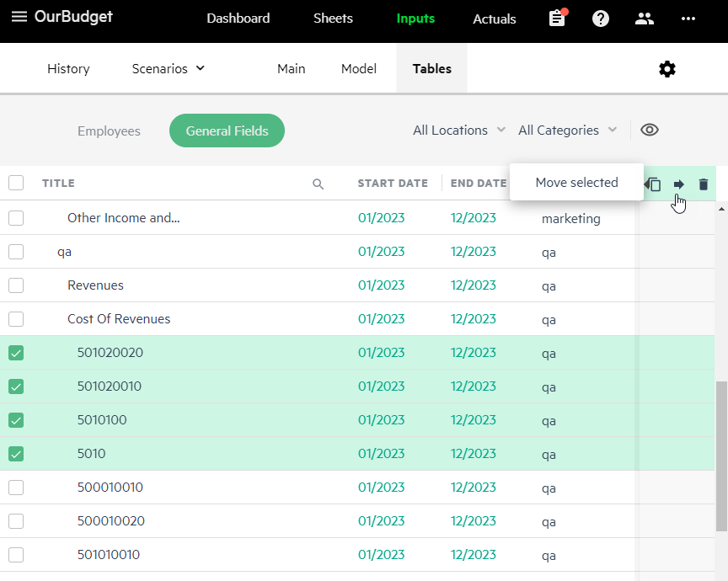Check the top-level qa row checkbox

16,252
